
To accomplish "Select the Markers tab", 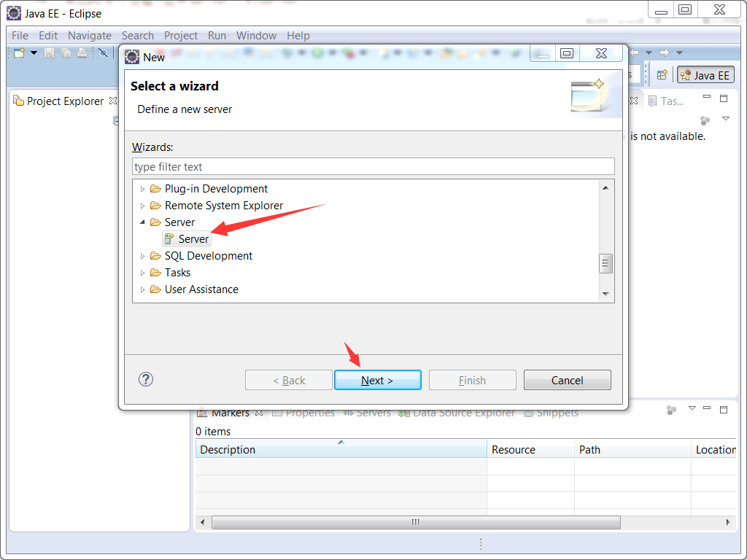I will tap(230, 413).
